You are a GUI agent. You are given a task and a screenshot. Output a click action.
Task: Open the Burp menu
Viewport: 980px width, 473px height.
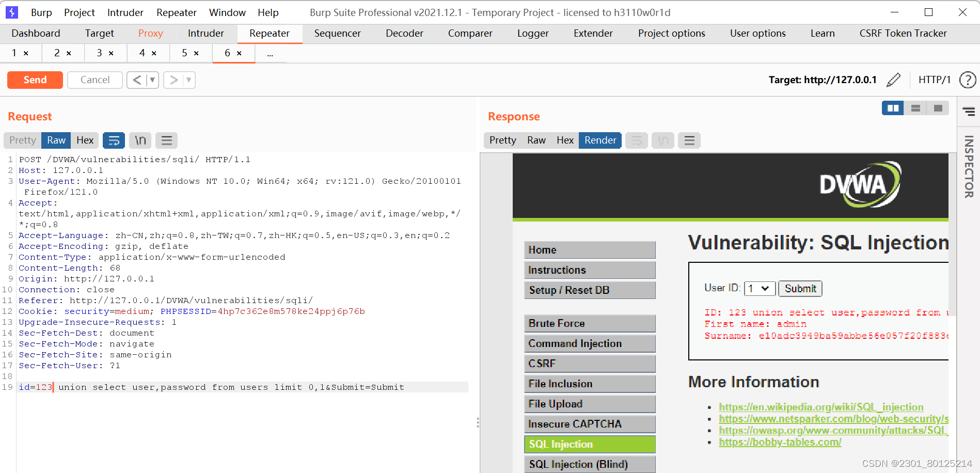[41, 12]
